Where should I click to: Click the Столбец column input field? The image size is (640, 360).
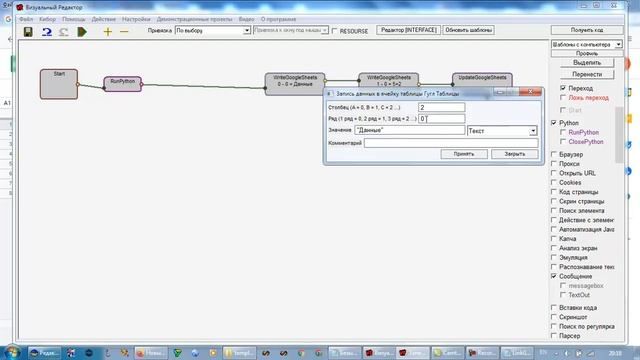[x=442, y=107]
